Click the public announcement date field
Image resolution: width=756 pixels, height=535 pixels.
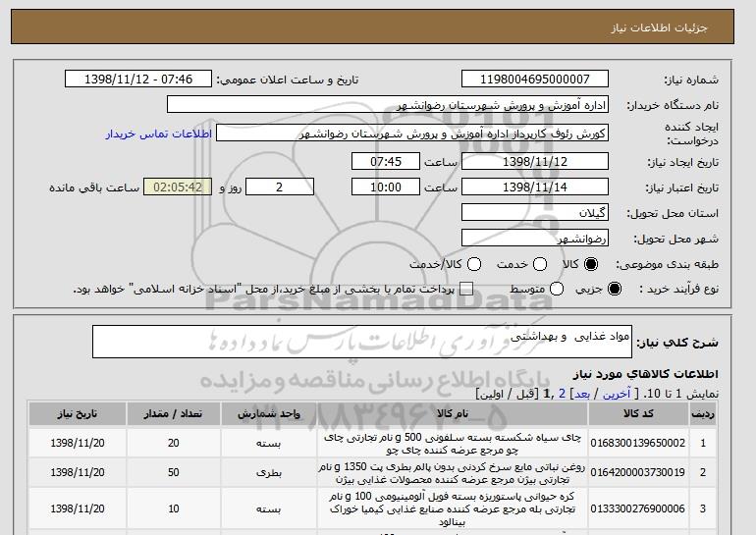[138, 79]
